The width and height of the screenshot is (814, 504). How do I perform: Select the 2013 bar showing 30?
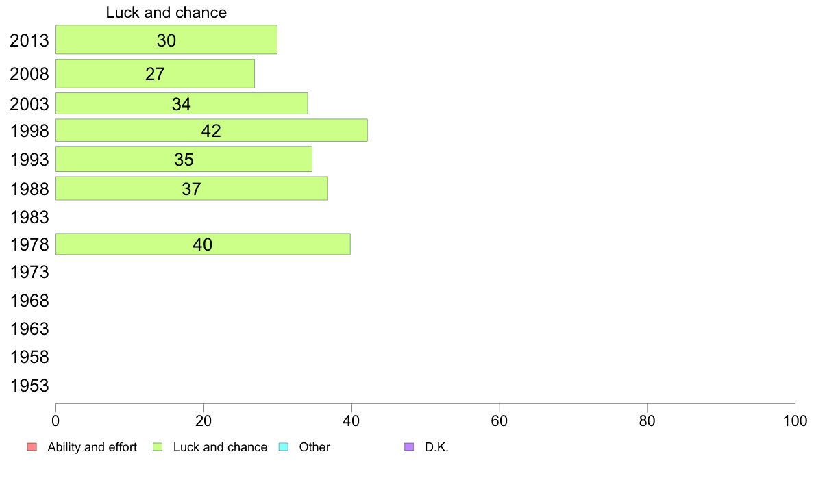(166, 40)
